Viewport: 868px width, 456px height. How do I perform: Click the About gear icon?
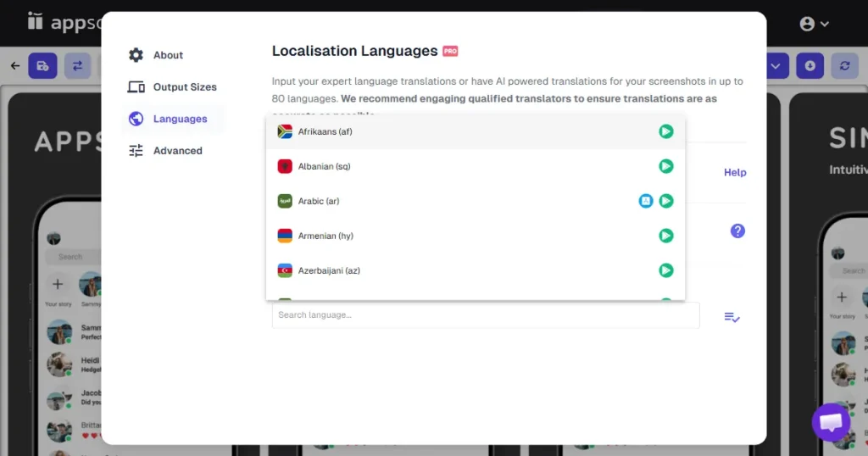coord(136,55)
